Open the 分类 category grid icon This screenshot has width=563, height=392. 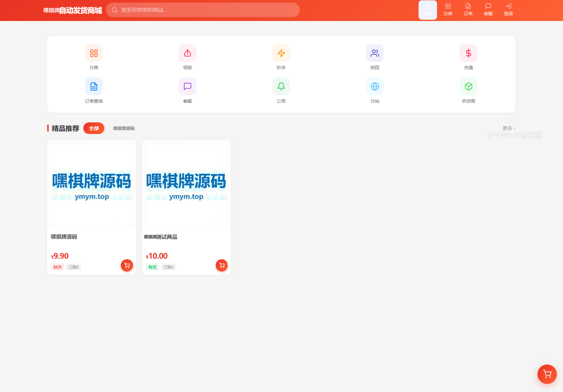click(x=94, y=53)
